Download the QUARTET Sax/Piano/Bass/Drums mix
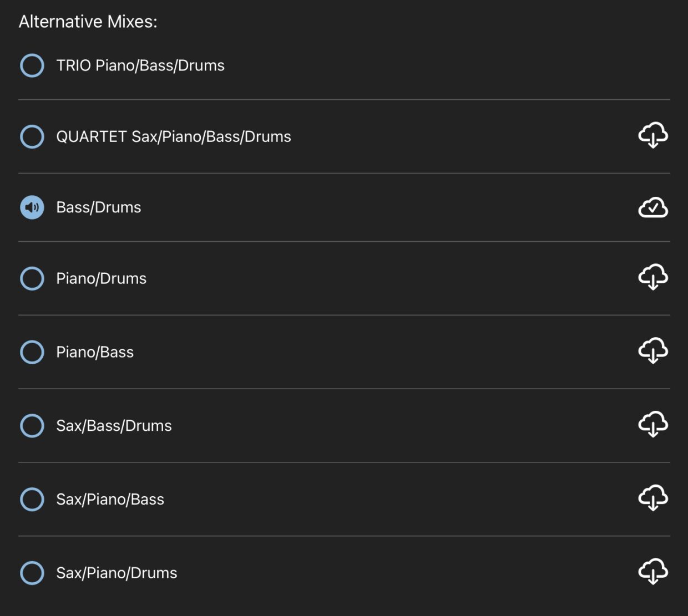The image size is (688, 616). coord(652,135)
